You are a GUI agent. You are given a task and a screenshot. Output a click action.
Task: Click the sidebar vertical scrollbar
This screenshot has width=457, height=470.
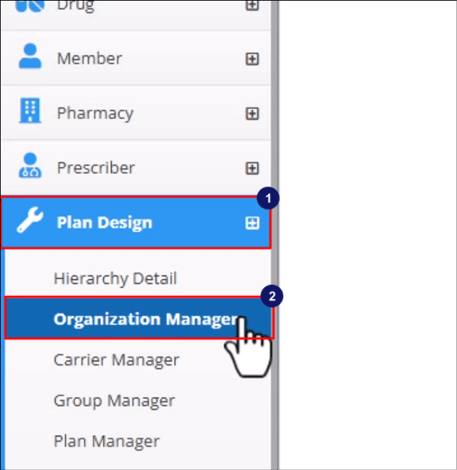[275, 235]
